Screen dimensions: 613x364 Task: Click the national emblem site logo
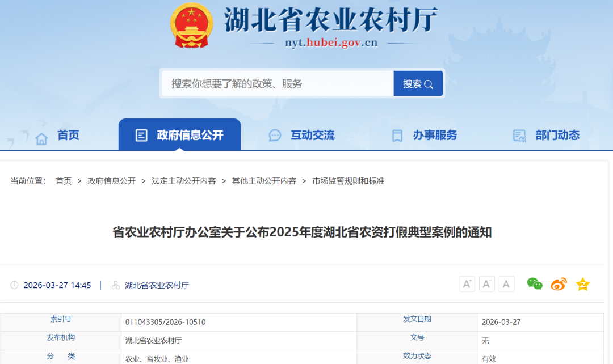pos(192,26)
